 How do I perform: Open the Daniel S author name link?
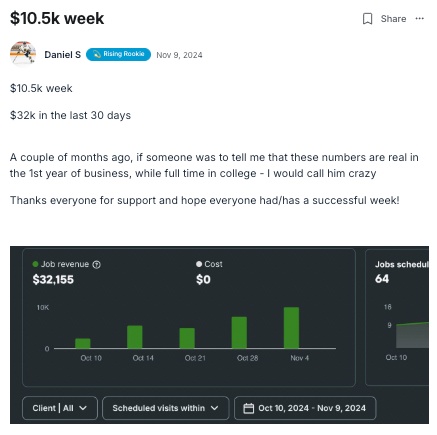click(x=63, y=55)
